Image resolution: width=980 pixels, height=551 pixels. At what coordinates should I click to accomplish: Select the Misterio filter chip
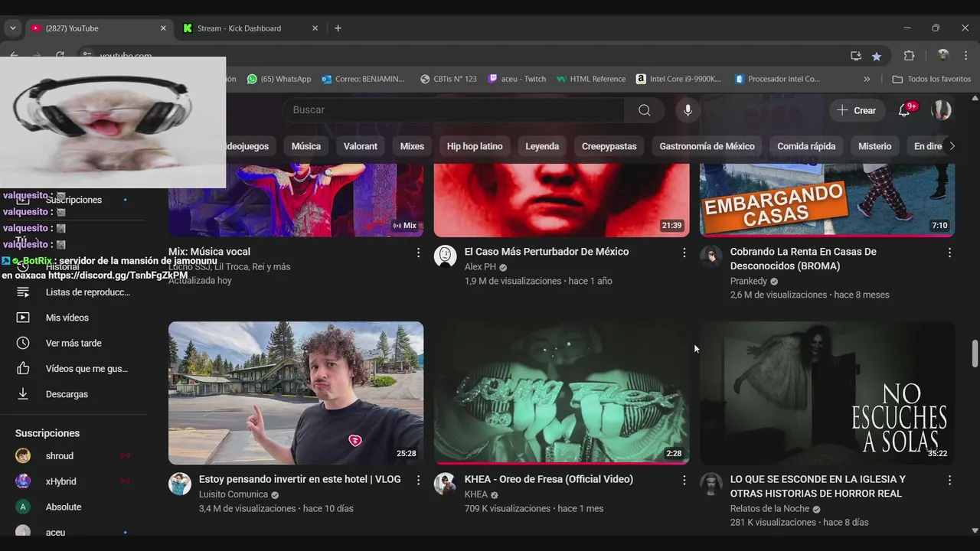pos(875,146)
